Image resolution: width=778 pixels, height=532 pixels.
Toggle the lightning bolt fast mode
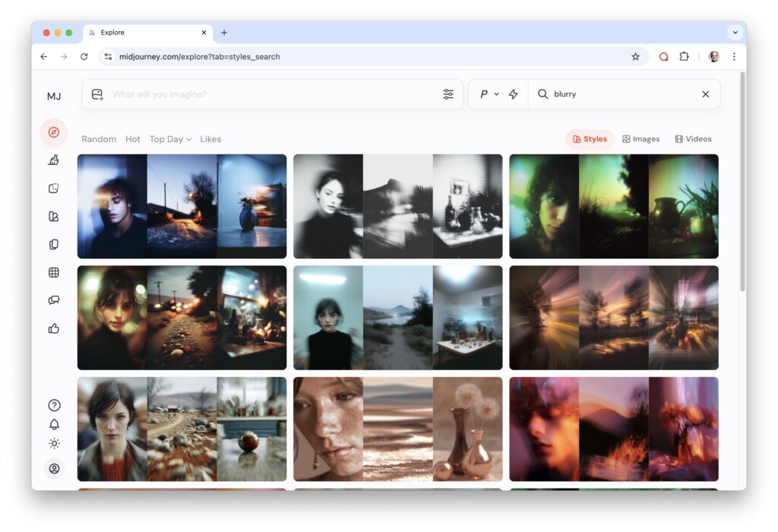[514, 94]
